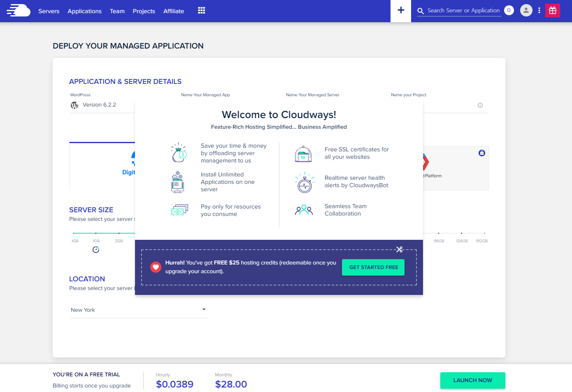The height and width of the screenshot is (392, 572).
Task: Click the team collaboration people icon
Action: coord(304,210)
